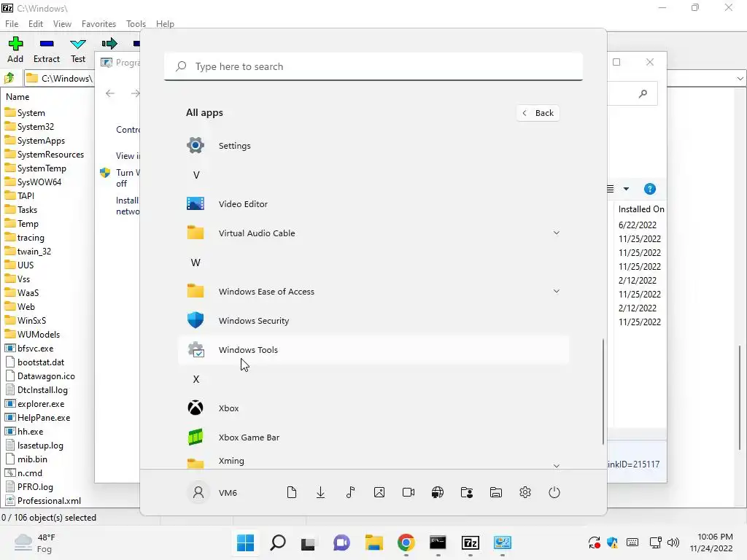Open Personal folder from Start menu footer
The height and width of the screenshot is (560, 747).
click(x=467, y=492)
